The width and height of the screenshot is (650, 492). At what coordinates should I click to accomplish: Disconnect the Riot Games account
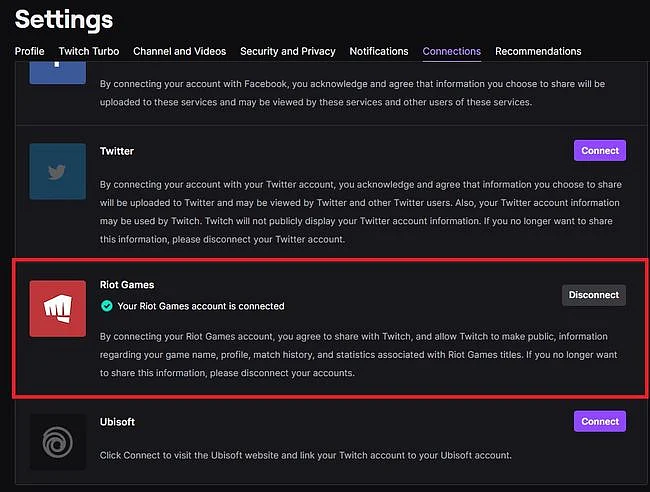click(x=594, y=295)
